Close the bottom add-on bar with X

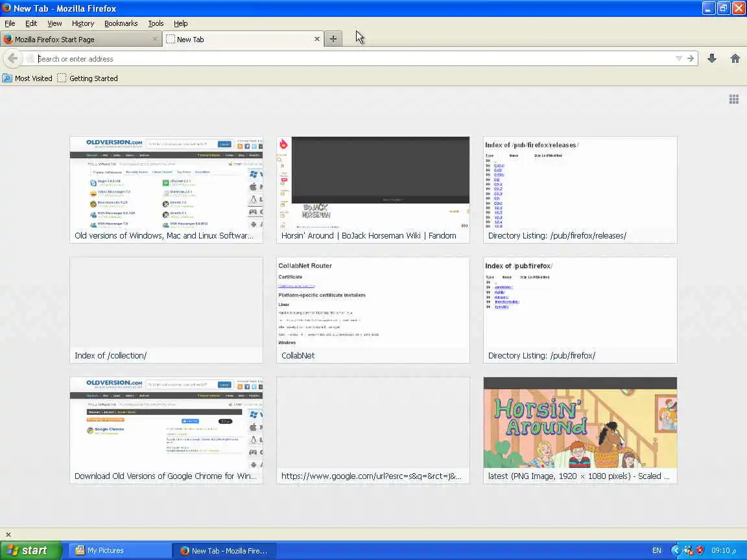point(8,534)
